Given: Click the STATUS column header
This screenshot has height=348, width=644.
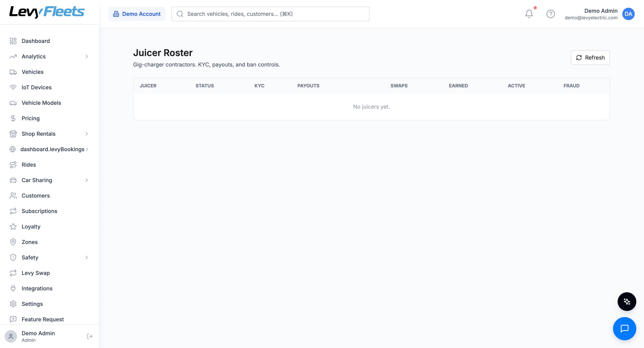Looking at the screenshot, I should click(x=205, y=86).
